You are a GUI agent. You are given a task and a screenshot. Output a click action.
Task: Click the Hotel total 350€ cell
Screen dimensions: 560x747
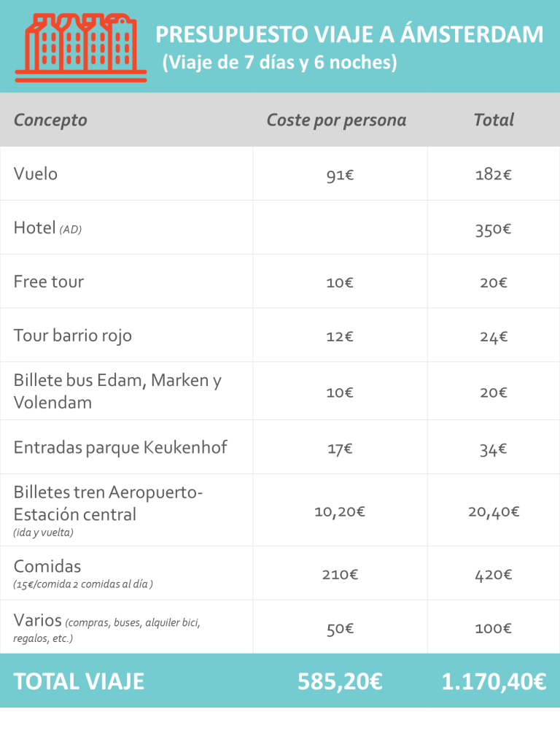click(494, 229)
